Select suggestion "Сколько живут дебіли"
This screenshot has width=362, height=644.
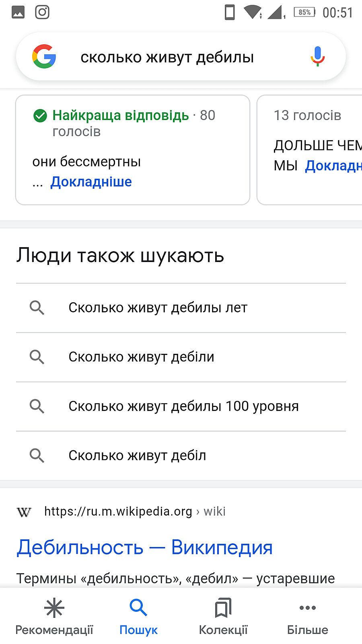141,357
